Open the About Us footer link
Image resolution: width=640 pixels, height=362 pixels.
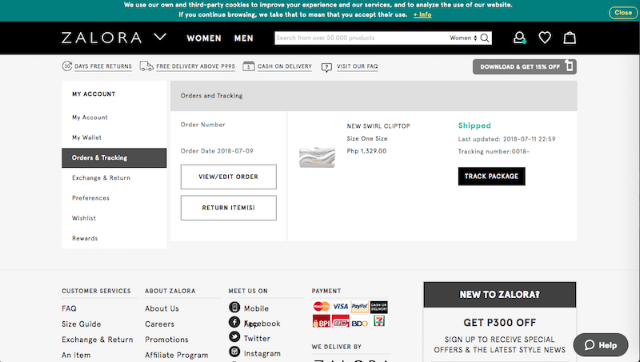point(162,309)
